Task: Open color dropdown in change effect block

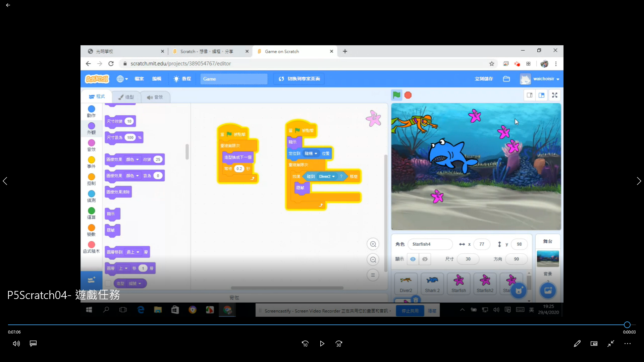Action: click(132, 160)
